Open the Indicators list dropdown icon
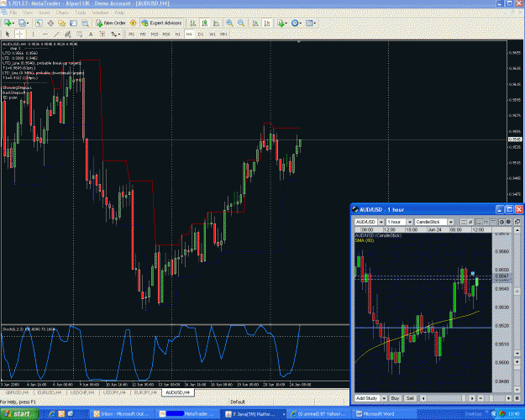Screen dimensions: 525x420 [x=281, y=24]
